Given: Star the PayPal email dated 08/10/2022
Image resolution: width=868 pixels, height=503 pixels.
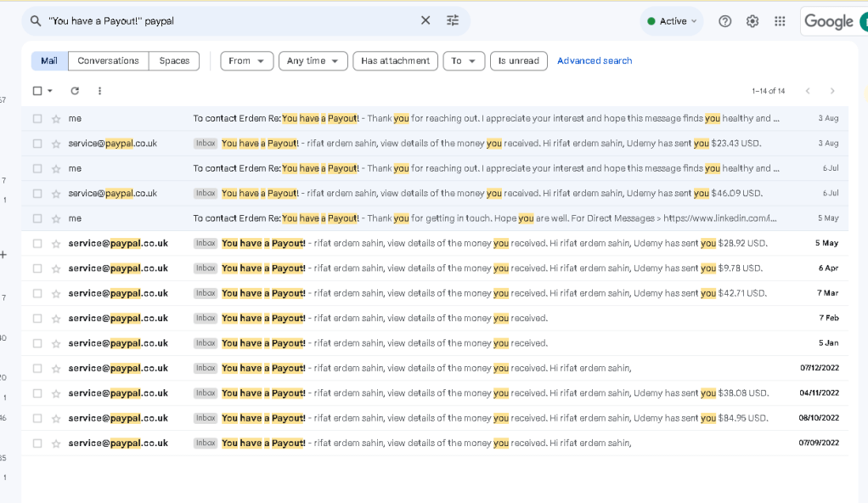Looking at the screenshot, I should tap(56, 418).
